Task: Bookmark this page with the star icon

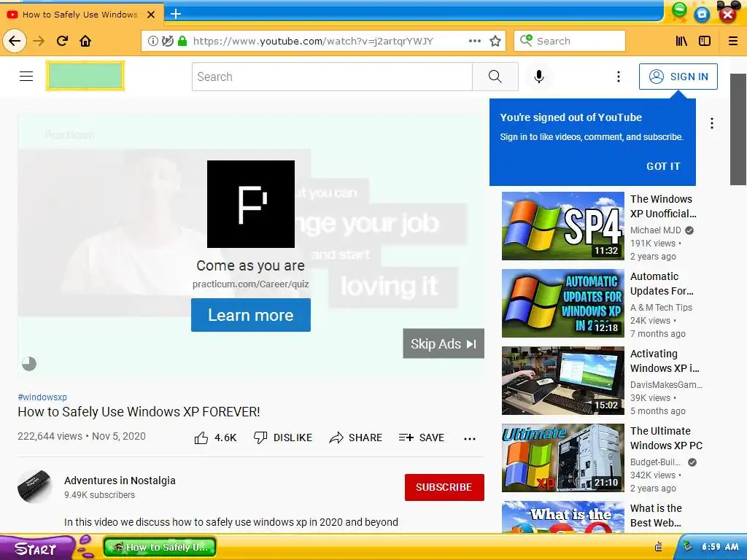Action: [x=495, y=41]
